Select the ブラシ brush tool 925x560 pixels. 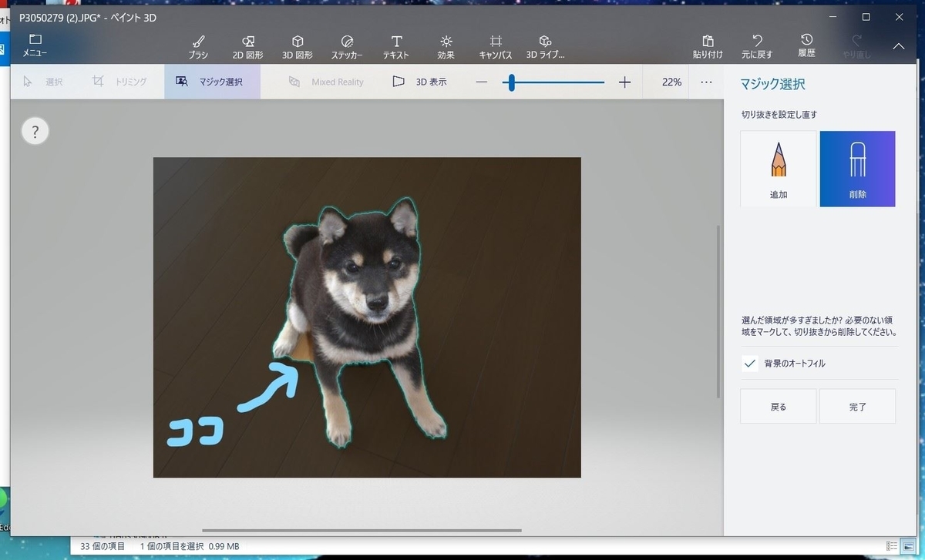pyautogui.click(x=198, y=46)
